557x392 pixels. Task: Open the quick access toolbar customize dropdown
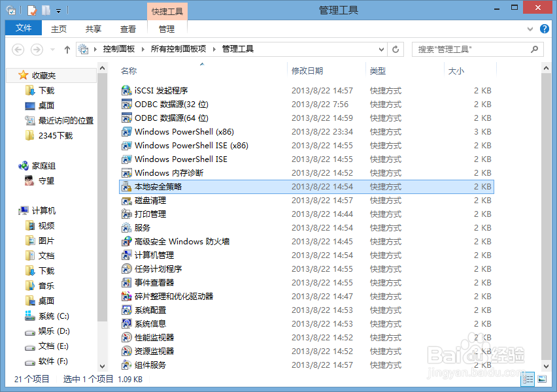[59, 11]
